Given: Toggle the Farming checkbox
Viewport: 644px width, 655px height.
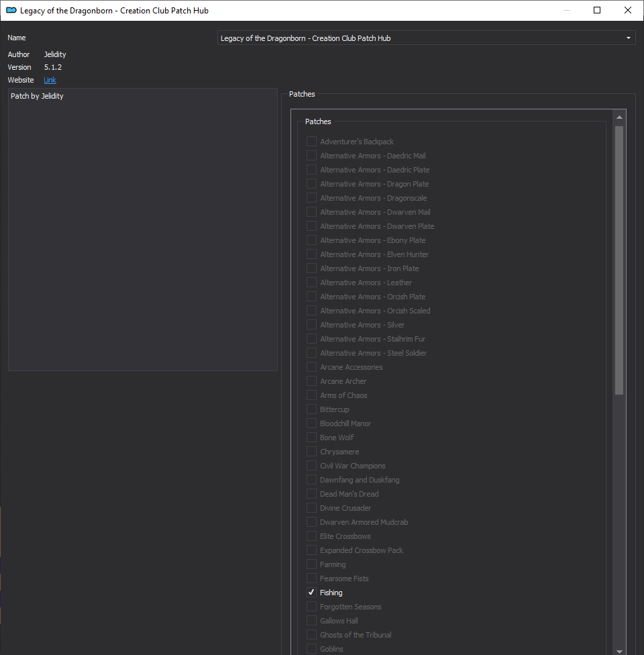Looking at the screenshot, I should 311,564.
